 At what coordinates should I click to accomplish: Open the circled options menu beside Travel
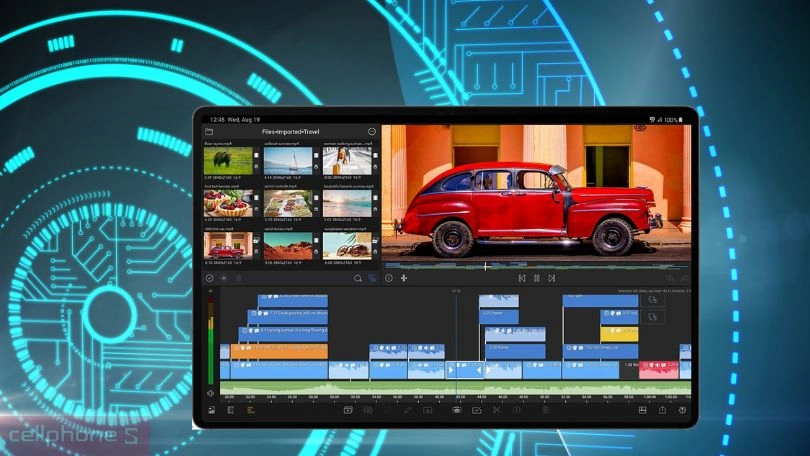coord(371,132)
